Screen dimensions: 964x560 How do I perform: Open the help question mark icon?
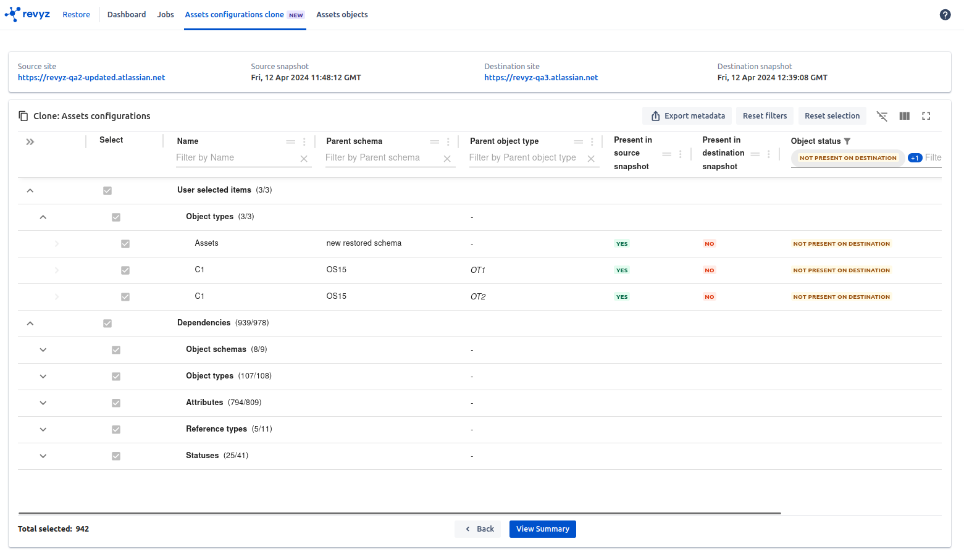(945, 15)
